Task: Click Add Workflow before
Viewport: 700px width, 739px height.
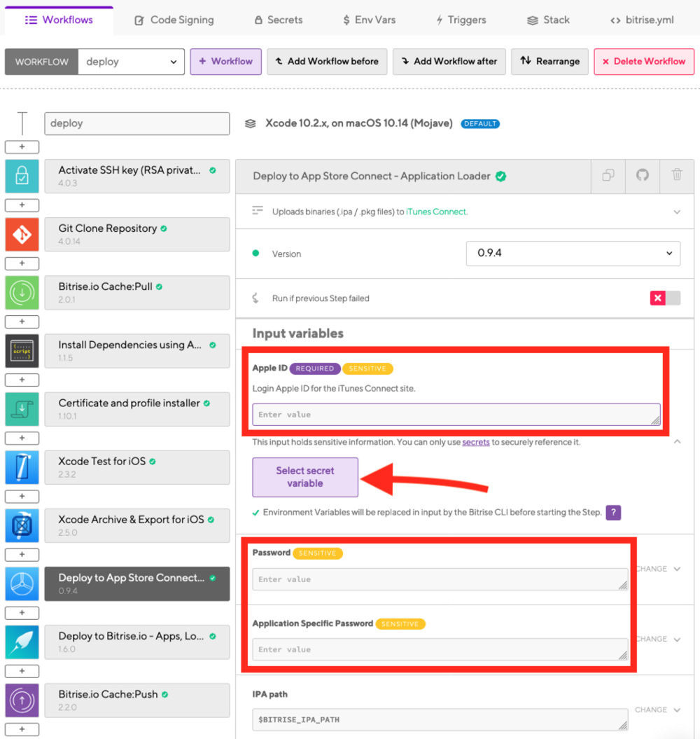Action: (327, 62)
